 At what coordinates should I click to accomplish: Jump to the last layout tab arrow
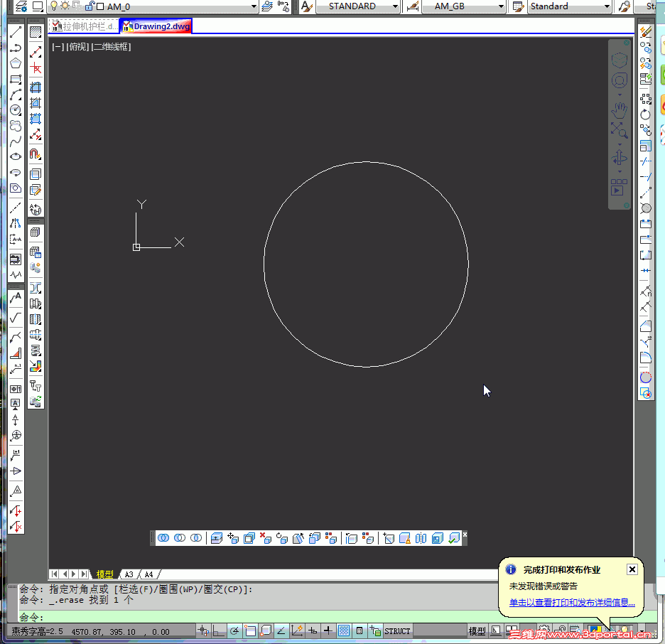pyautogui.click(x=84, y=574)
